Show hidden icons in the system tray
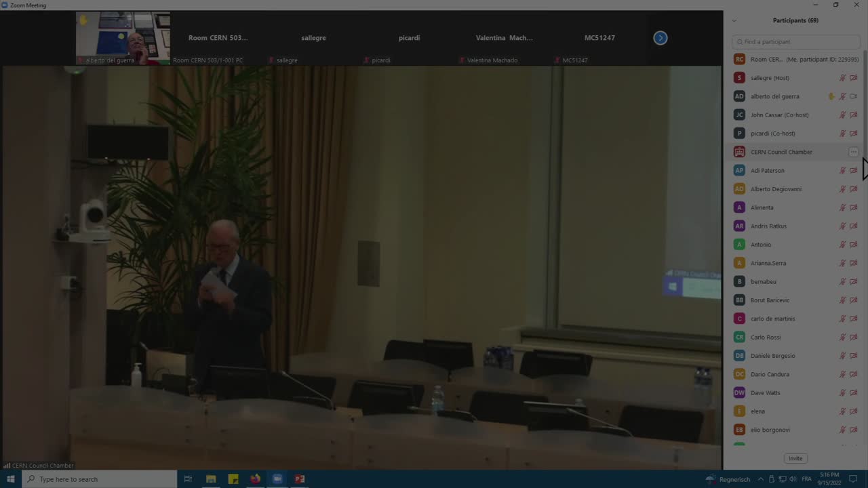The image size is (868, 488). click(761, 479)
